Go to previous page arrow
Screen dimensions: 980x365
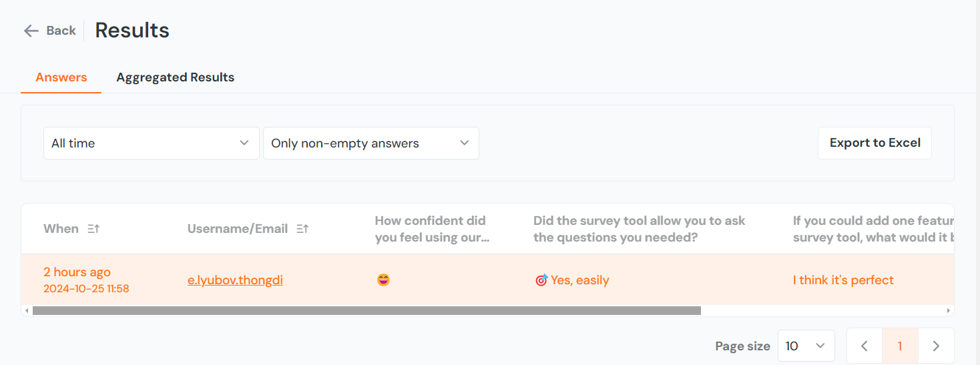click(865, 346)
